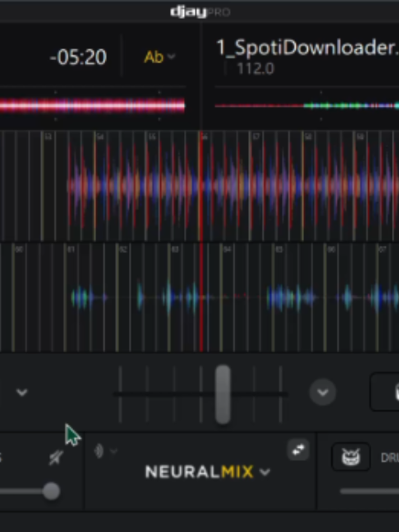Click the round chevron button right of crossfader

(322, 392)
